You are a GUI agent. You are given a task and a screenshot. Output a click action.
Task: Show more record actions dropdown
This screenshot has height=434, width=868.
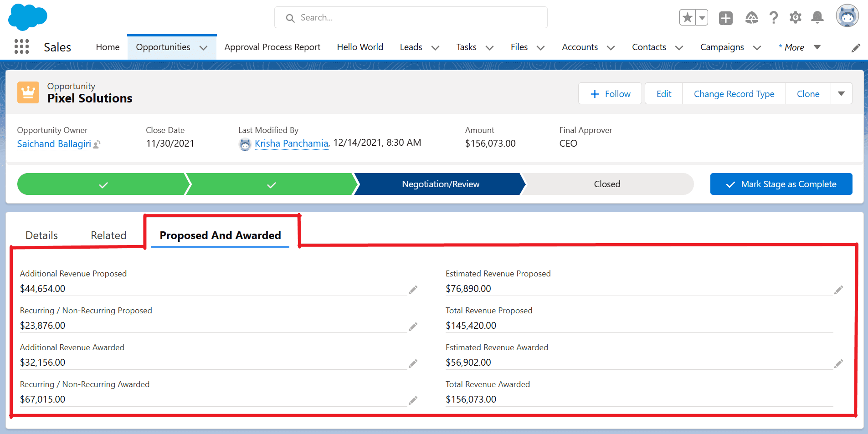[x=841, y=93]
